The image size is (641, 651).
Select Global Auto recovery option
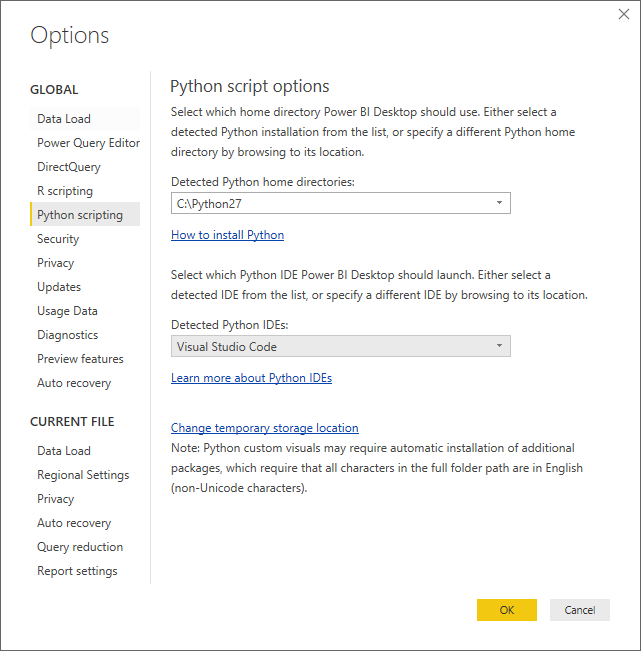click(x=85, y=383)
